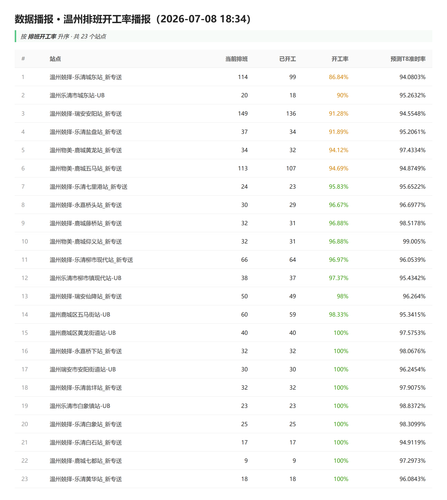
Task: Click the 94.9119% on-time forecast value
Action: [413, 443]
